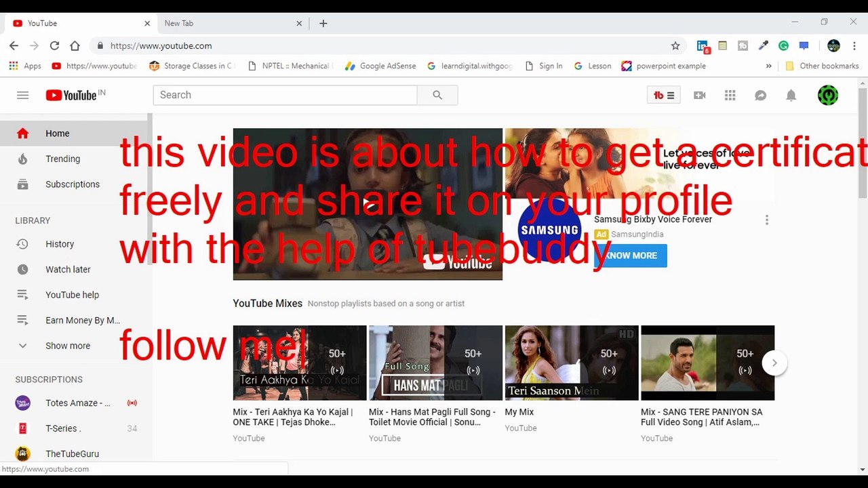Viewport: 868px width, 488px height.
Task: Open the Lesson bookmark
Action: (593, 66)
